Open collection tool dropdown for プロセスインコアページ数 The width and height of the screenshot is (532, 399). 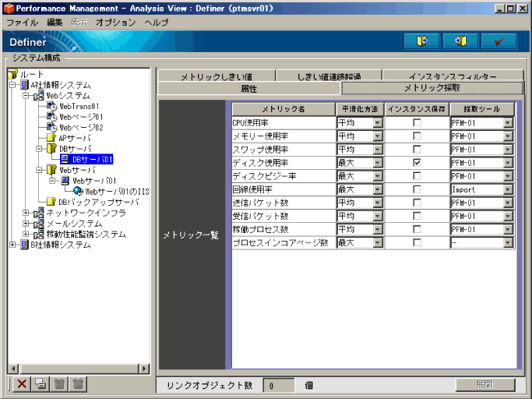(508, 243)
